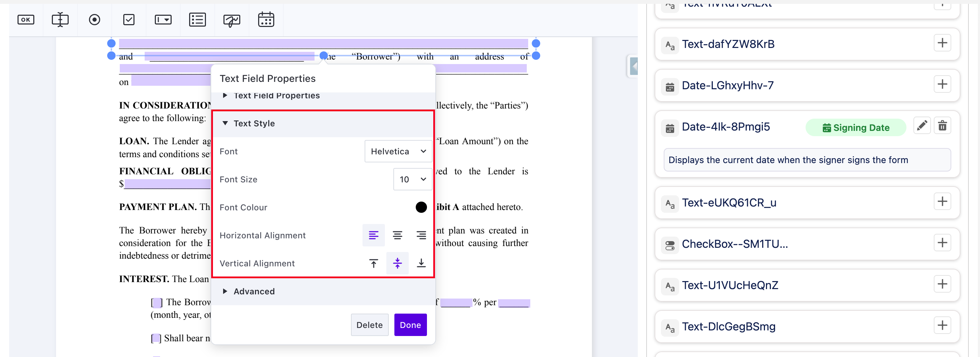The width and height of the screenshot is (980, 357).
Task: Select the Date-LGhxyHhv-7 field entry
Action: click(x=807, y=85)
